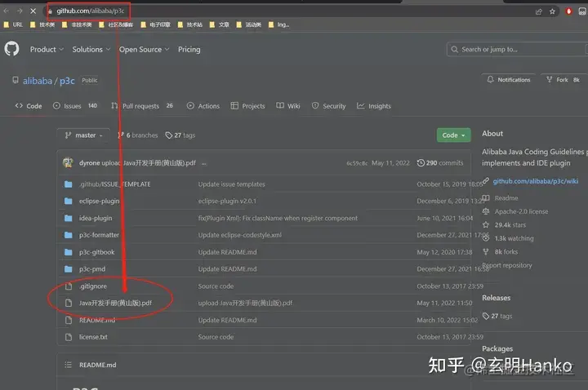Open the p3c-gitbook folder
Viewport: 588px width, 390px height.
point(96,252)
